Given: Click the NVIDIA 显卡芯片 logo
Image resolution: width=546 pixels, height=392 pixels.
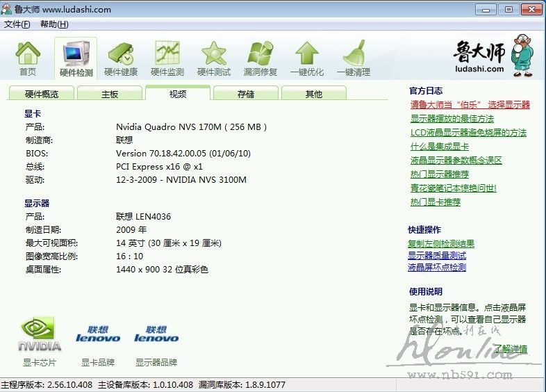Looking at the screenshot, I should pos(40,335).
